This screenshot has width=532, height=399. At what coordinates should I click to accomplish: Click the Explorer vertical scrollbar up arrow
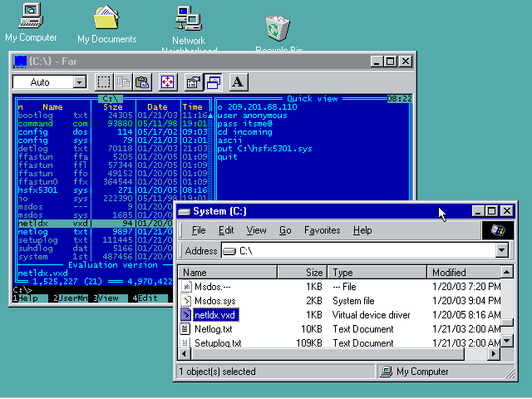507,273
